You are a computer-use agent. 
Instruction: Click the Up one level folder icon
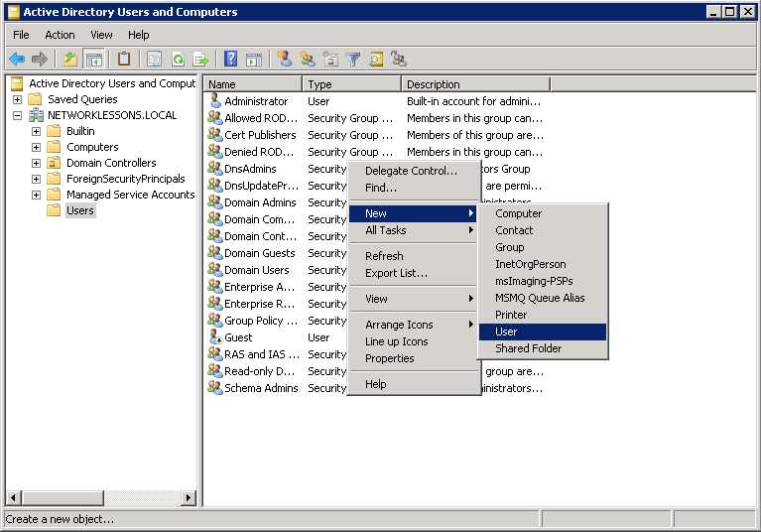pyautogui.click(x=70, y=60)
